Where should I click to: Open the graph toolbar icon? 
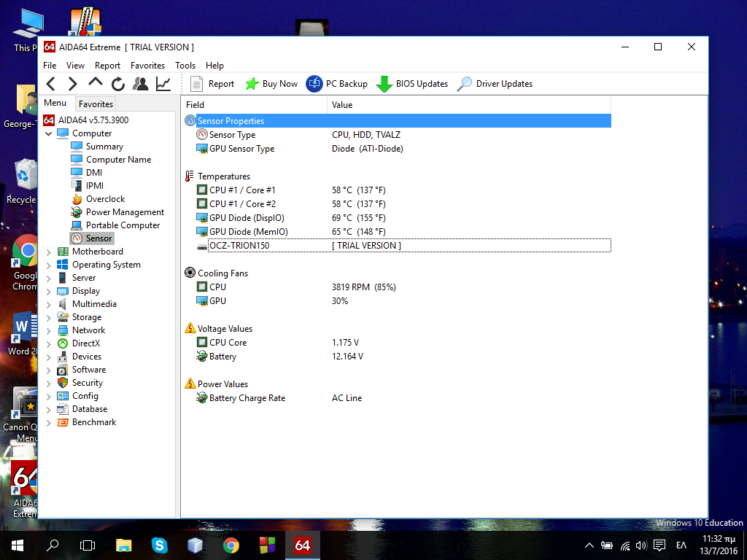(x=163, y=84)
